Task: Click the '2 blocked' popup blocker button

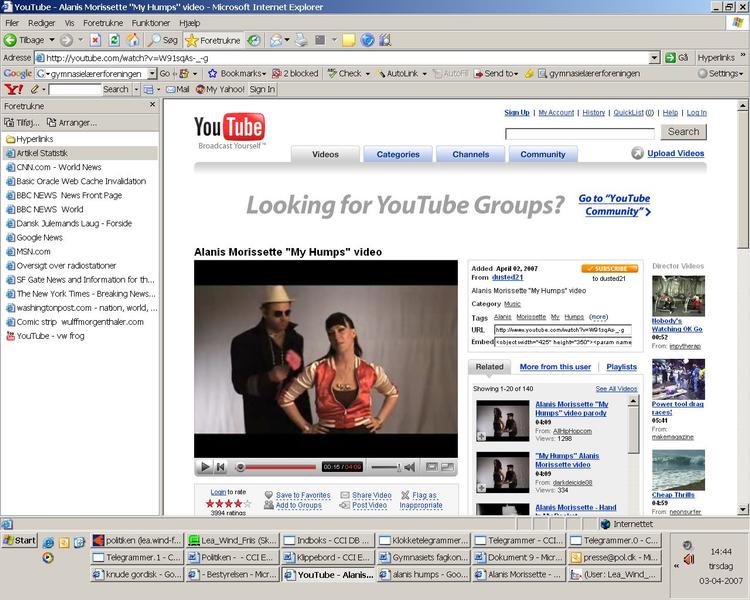Action: coord(295,73)
